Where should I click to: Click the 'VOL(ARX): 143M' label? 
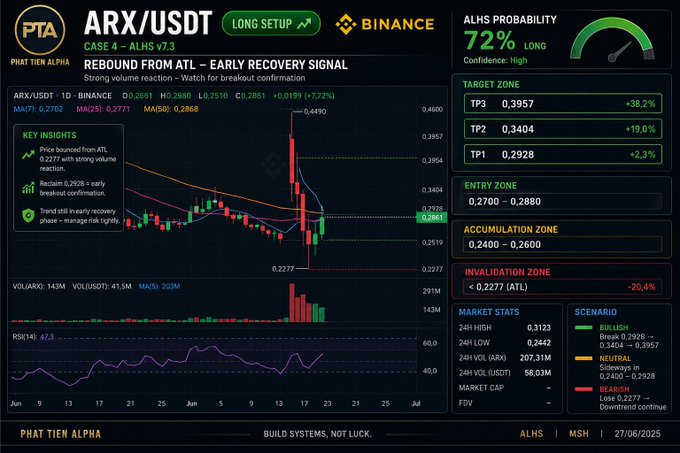[x=39, y=286]
